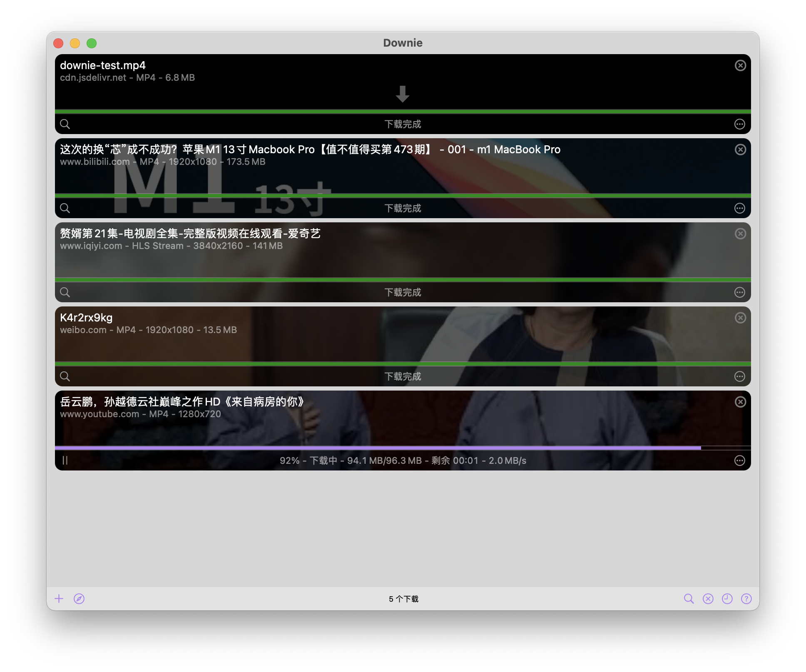This screenshot has width=806, height=672.
Task: Reveal downnie-test.mp4 using its magnifier icon
Action: 65,124
